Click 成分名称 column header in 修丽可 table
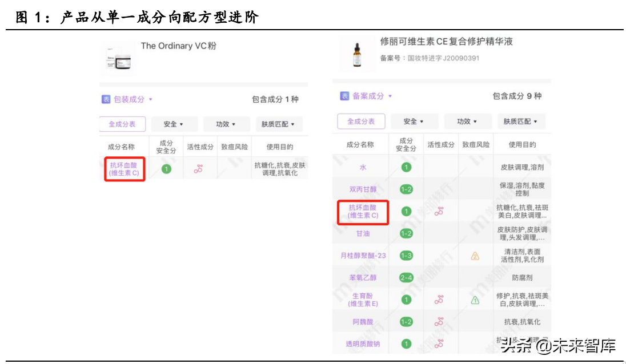 360,145
